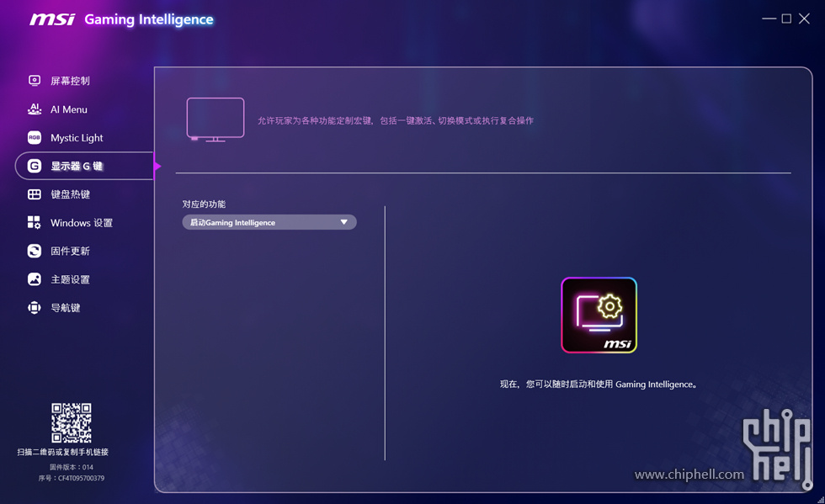Screen dimensions: 825x504
Task: Open the 屏幕控制 menu item
Action: coord(70,81)
